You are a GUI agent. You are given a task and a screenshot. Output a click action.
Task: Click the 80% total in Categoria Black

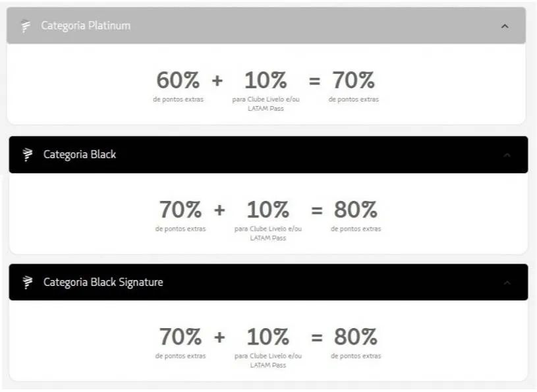pos(355,210)
